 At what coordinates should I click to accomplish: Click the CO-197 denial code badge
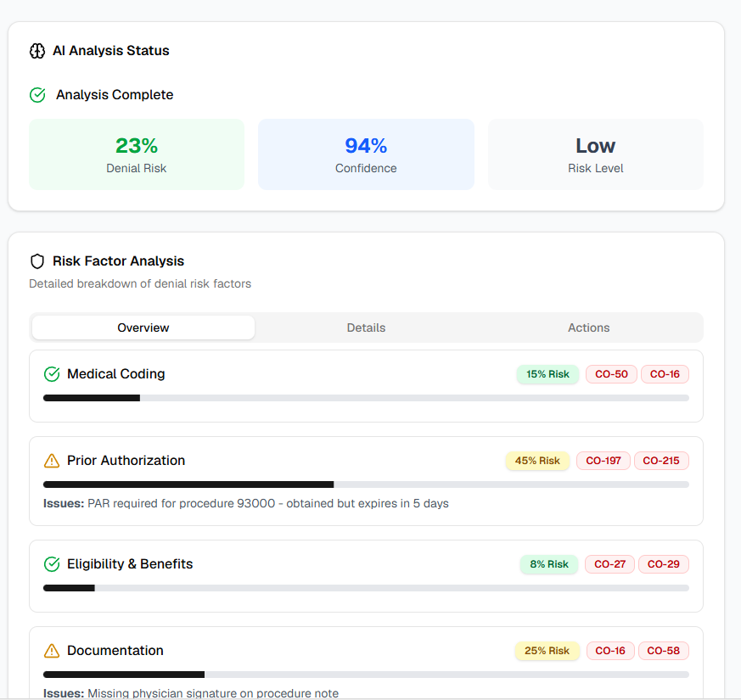point(603,461)
